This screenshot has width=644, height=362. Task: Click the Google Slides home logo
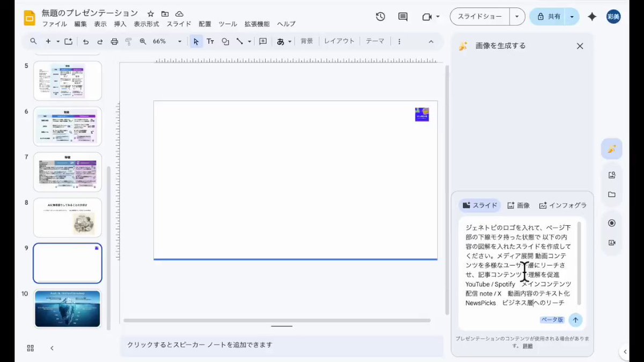(29, 18)
